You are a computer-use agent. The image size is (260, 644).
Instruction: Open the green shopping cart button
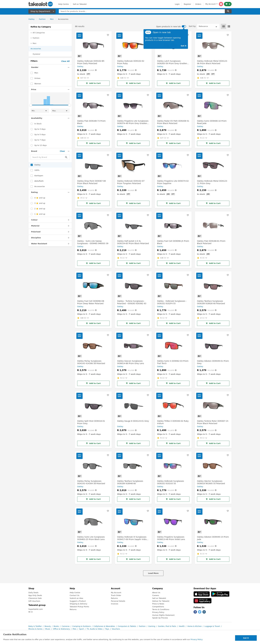(x=228, y=4)
